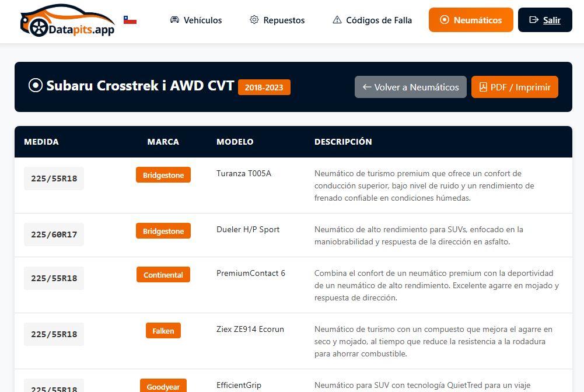Click 225/55R18 in the Turanza T005A row

[54, 178]
